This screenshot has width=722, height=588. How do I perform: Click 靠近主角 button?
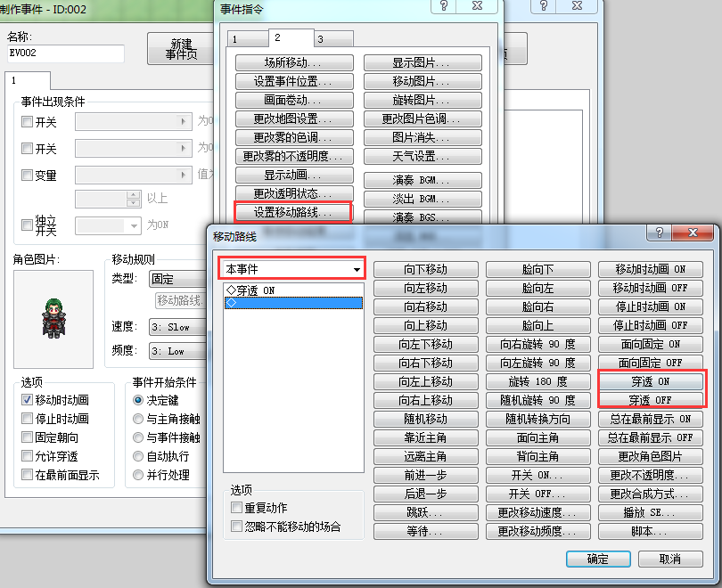point(425,437)
